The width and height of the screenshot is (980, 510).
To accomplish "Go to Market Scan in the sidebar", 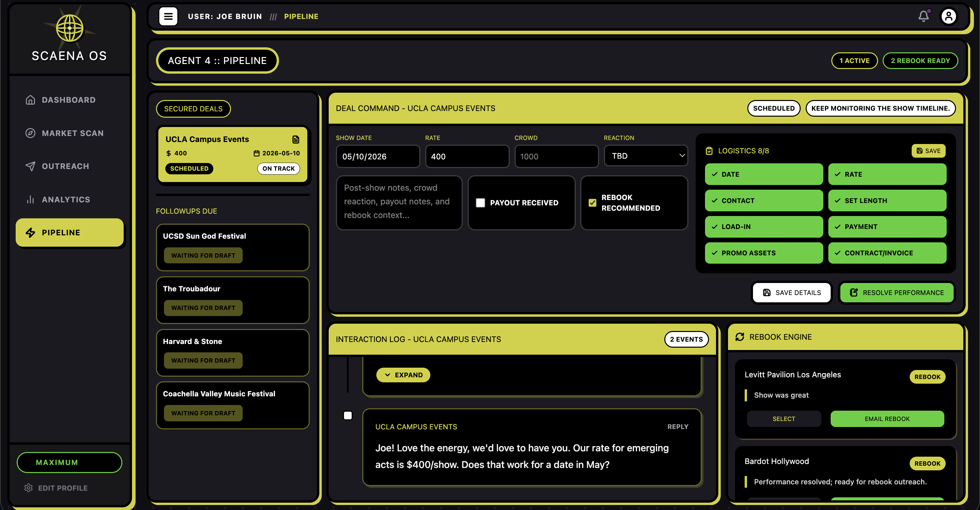I will 72,133.
